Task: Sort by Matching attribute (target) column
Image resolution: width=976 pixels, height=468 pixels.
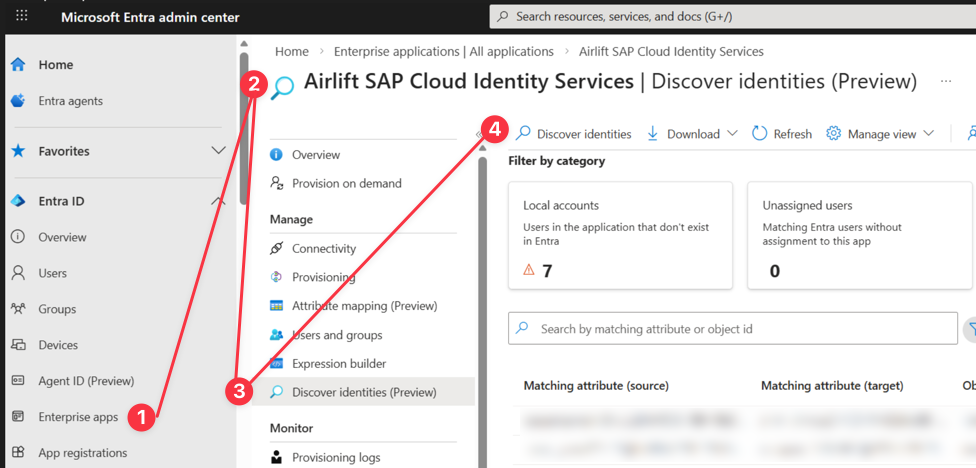Action: (832, 386)
